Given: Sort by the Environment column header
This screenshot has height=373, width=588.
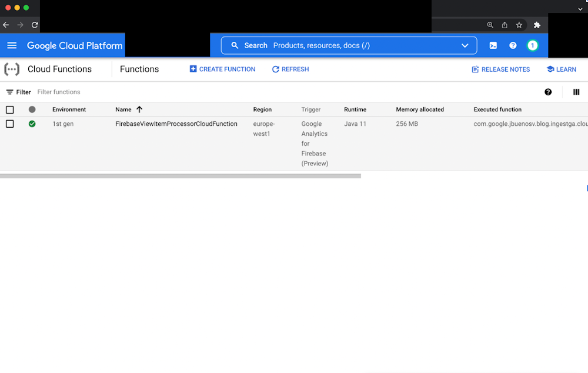Looking at the screenshot, I should (69, 109).
